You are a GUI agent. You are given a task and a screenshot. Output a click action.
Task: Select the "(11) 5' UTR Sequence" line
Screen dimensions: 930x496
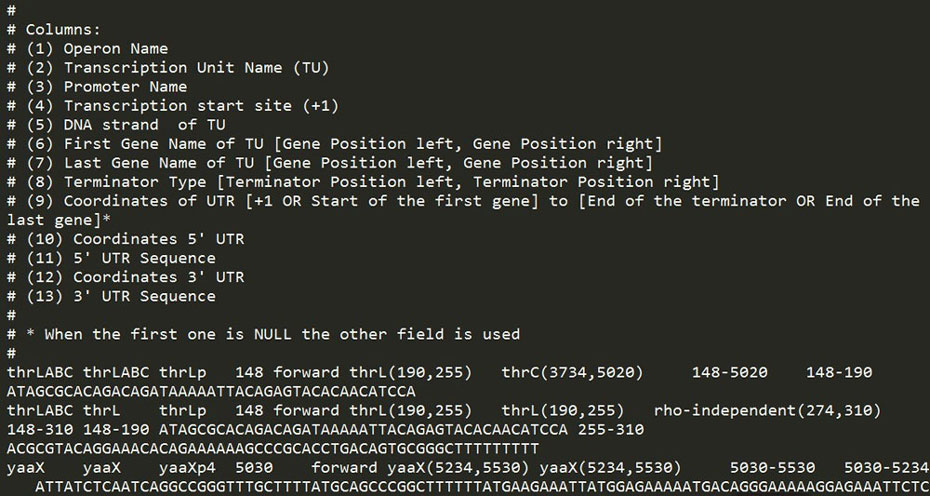pos(111,257)
